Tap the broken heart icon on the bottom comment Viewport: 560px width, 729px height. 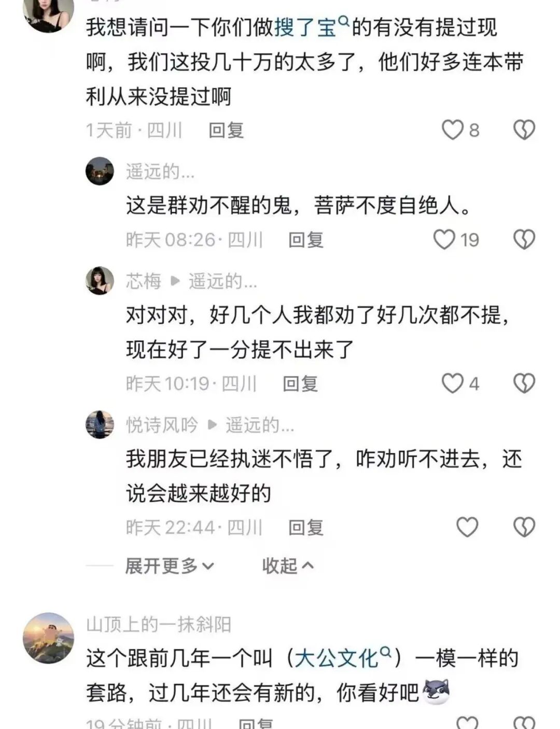[525, 723]
